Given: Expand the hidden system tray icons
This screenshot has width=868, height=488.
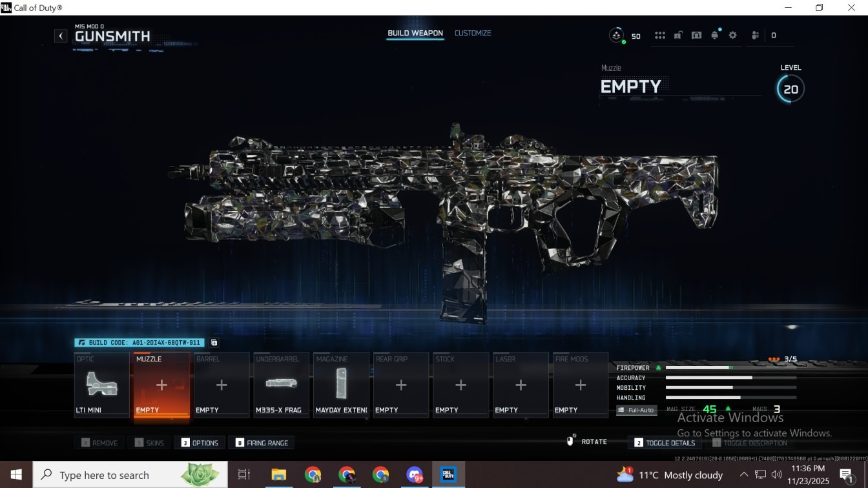Looking at the screenshot, I should (744, 475).
